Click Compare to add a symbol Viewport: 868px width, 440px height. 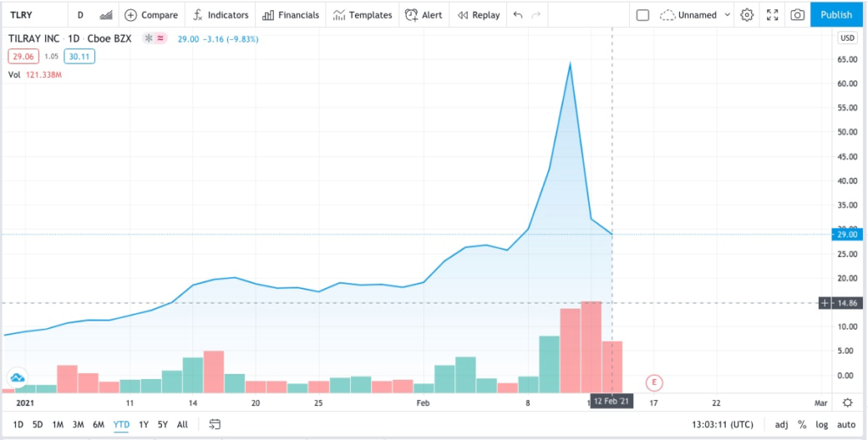coord(151,15)
